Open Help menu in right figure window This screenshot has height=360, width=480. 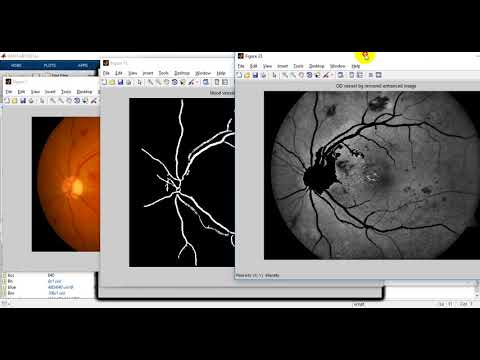(x=356, y=66)
